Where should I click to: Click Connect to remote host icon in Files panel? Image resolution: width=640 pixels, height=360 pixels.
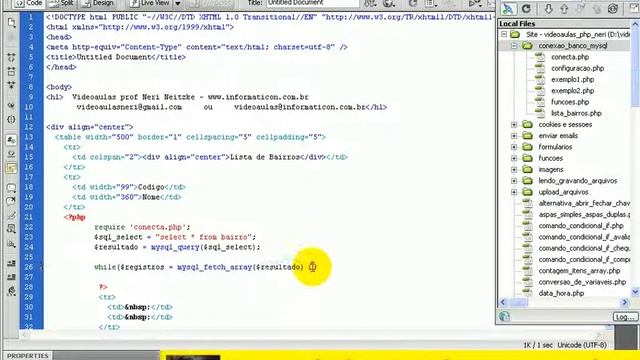click(508, 9)
